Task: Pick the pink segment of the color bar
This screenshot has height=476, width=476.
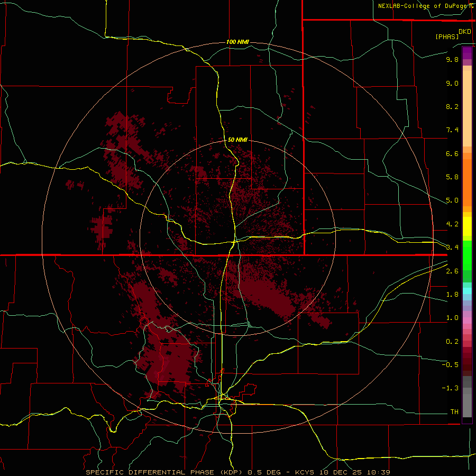Action: (467, 321)
